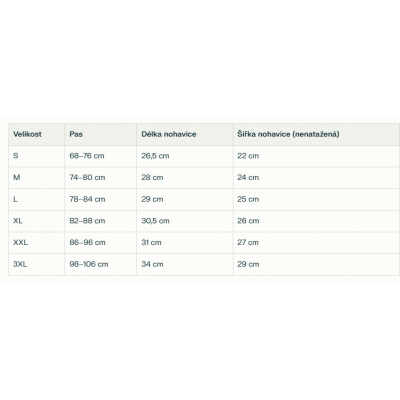Click the 27 cm leg width value
Image resolution: width=400 pixels, height=400 pixels.
[x=248, y=242]
